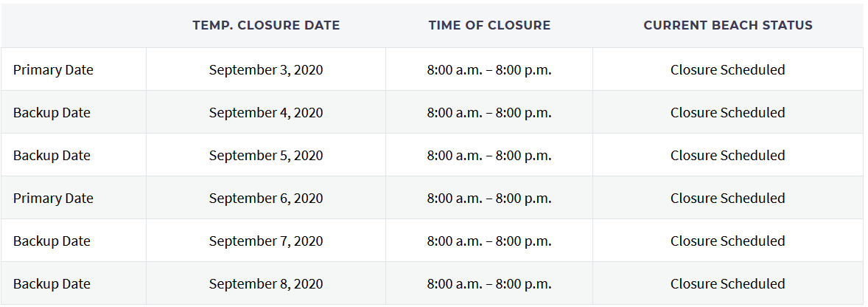Select closure time in the September 7 row
868x307 pixels.
point(489,241)
